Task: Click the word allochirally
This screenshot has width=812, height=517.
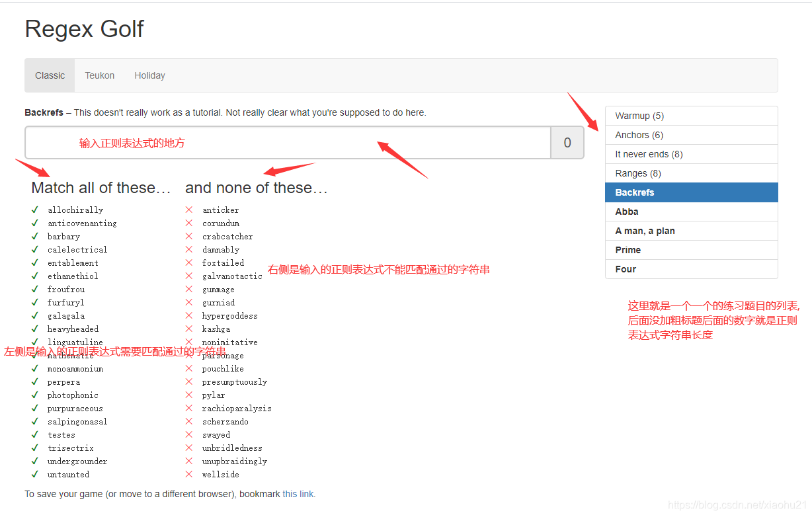Action: 75,210
